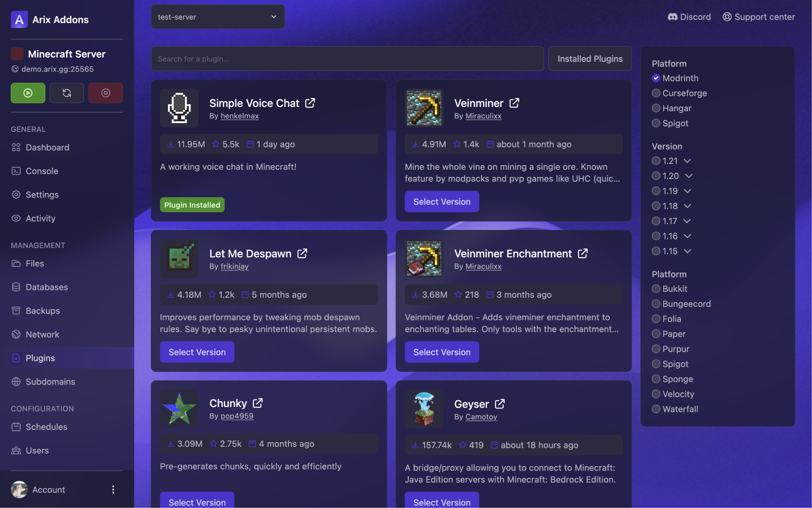
Task: Click Installed Plugins button
Action: [x=590, y=59]
